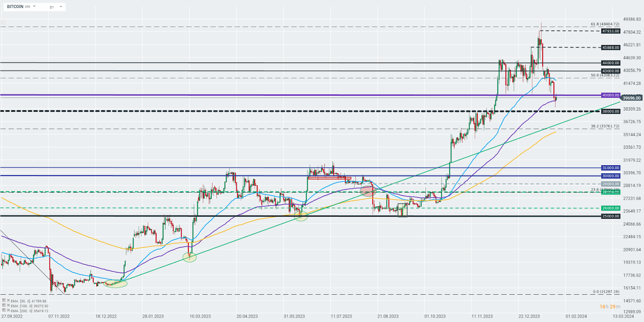Expand the BITCOIN CFD instrument dropdown

[x=34, y=6]
